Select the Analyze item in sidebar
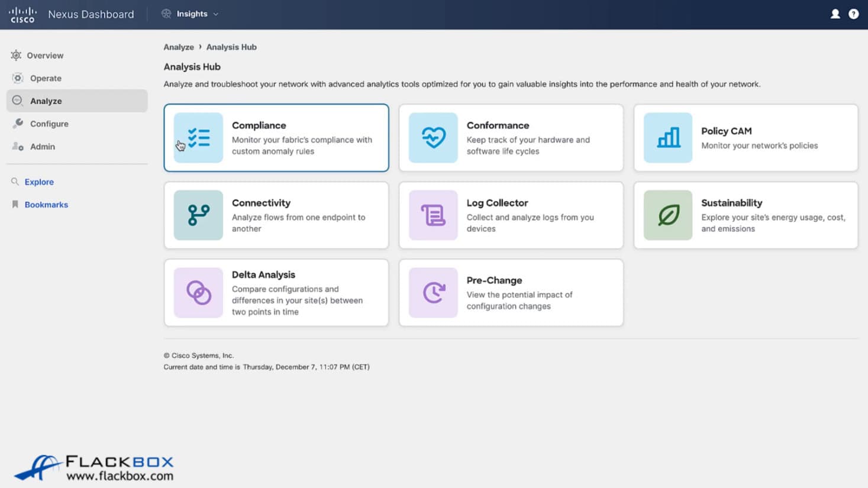The image size is (868, 488). 46,101
